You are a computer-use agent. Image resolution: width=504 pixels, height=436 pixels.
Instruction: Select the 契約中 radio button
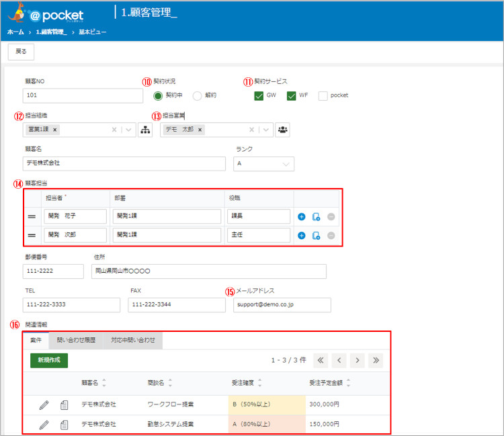click(158, 96)
